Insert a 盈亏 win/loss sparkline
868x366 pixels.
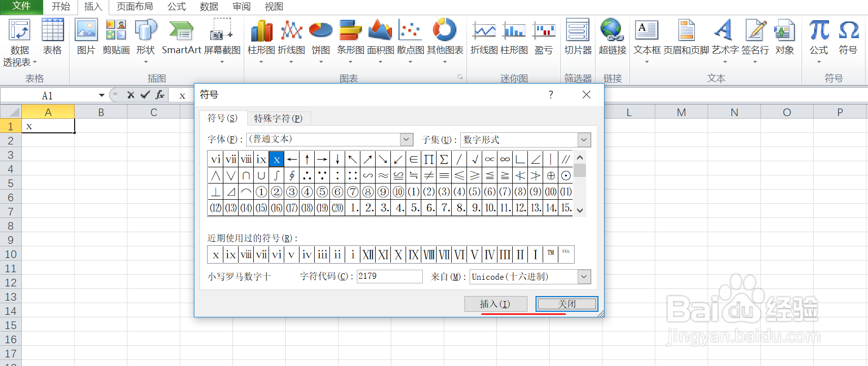point(544,36)
